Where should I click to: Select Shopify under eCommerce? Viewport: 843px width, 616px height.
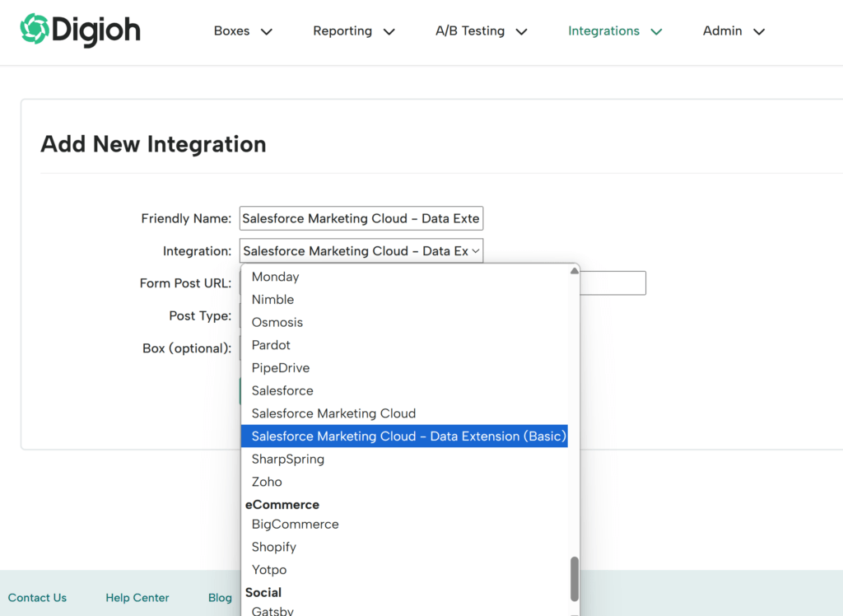click(x=404, y=547)
